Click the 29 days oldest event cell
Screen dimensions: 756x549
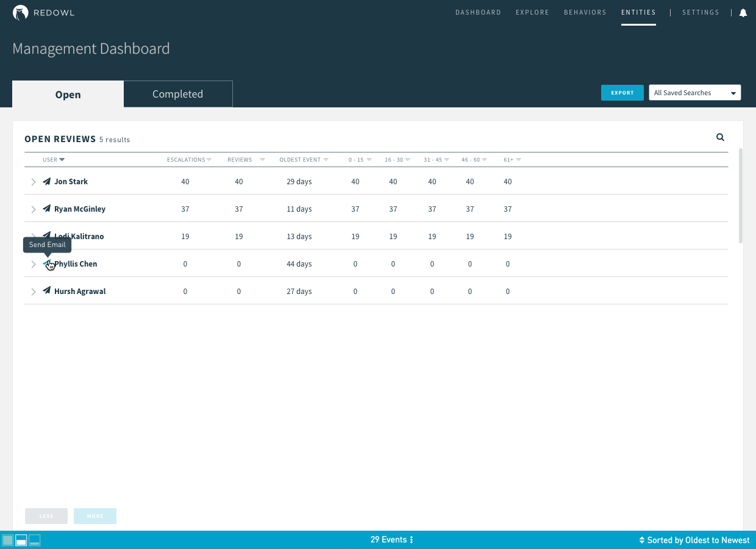[299, 182]
